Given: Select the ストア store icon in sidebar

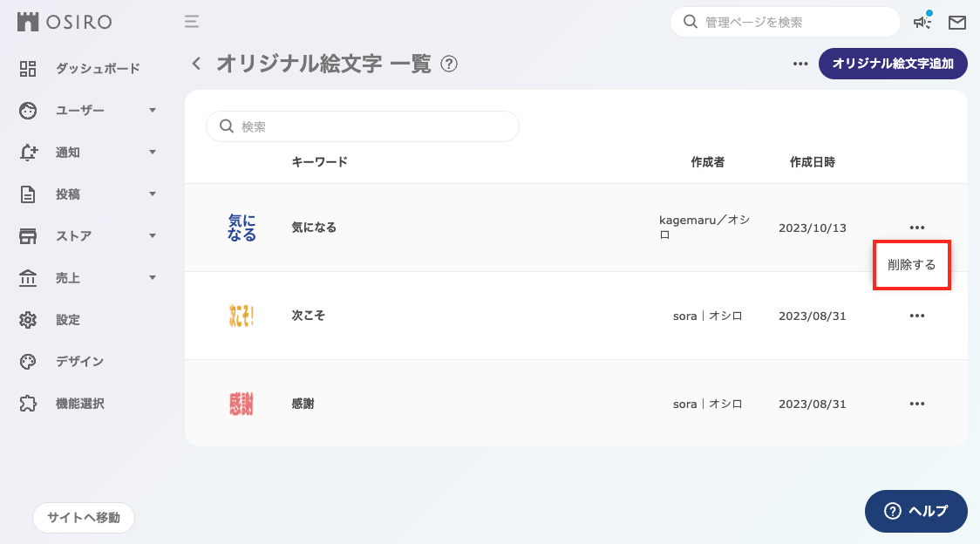Looking at the screenshot, I should coord(27,235).
